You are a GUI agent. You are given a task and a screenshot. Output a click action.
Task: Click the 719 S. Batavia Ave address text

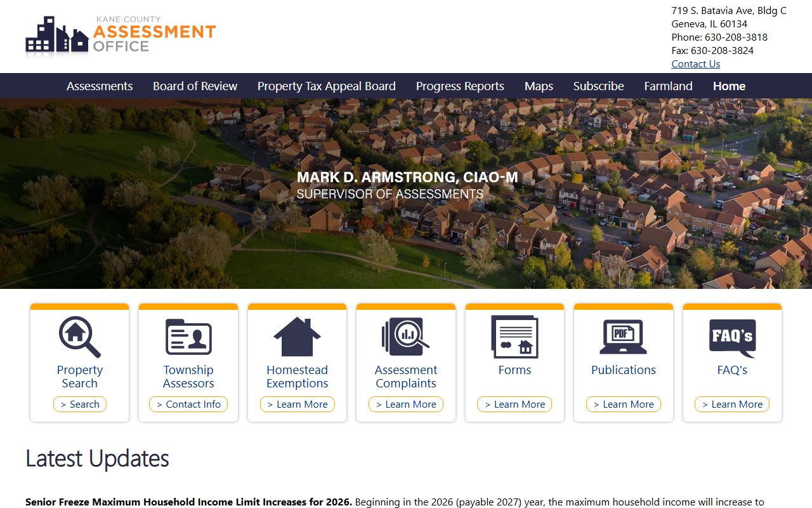pos(729,11)
